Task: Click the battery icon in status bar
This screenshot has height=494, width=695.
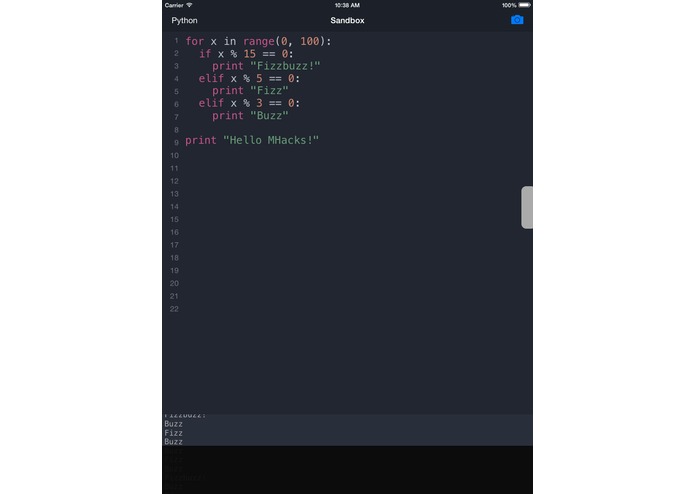Action: (525, 5)
